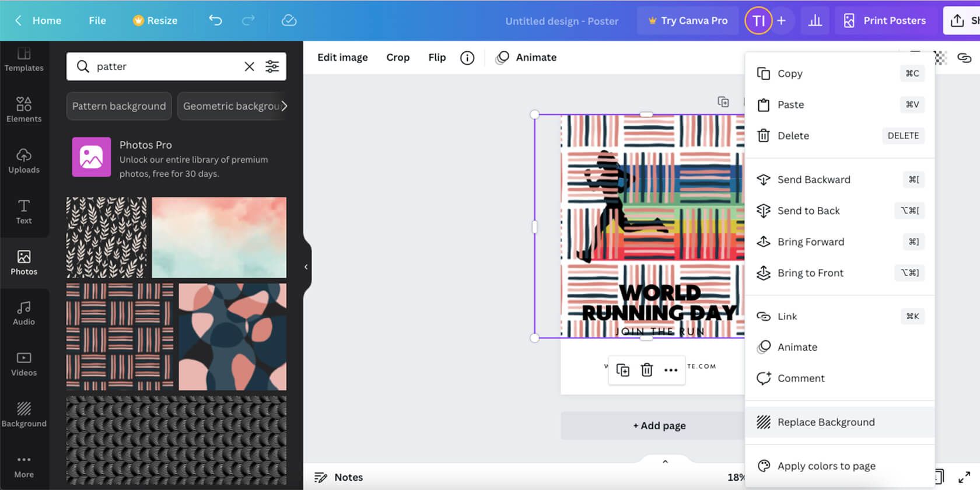Click the Flip button
This screenshot has height=490, width=980.
(x=437, y=57)
